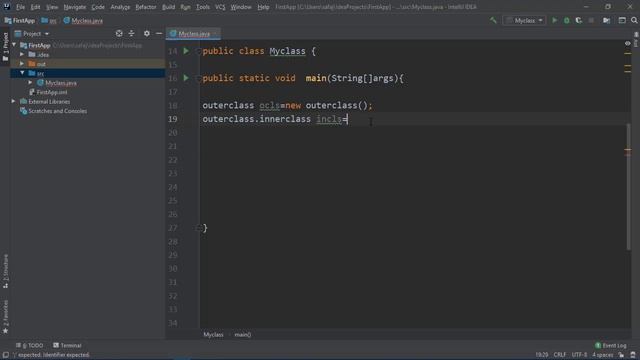Select FirstApp.iml file in project tree
Viewport: 640px width, 360px height.
point(48,92)
